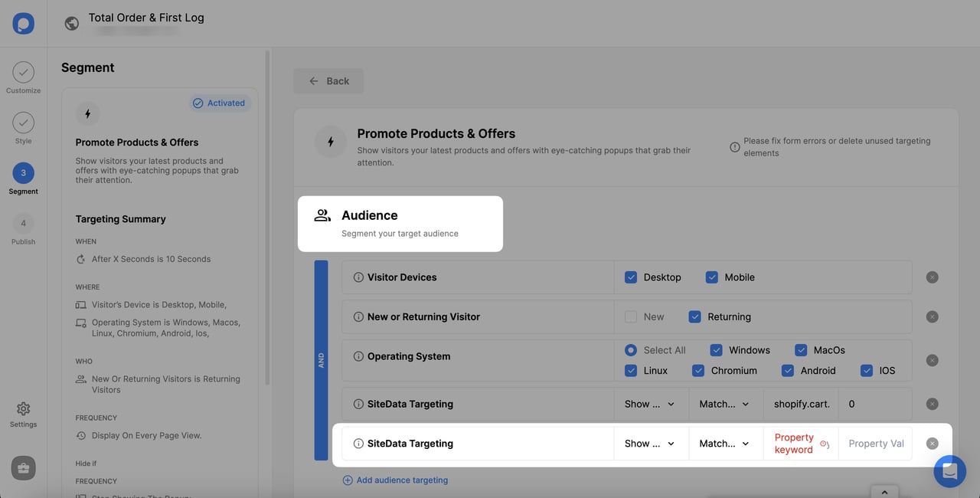Toggle the Android checkbox
This screenshot has width=980, height=498.
788,370
